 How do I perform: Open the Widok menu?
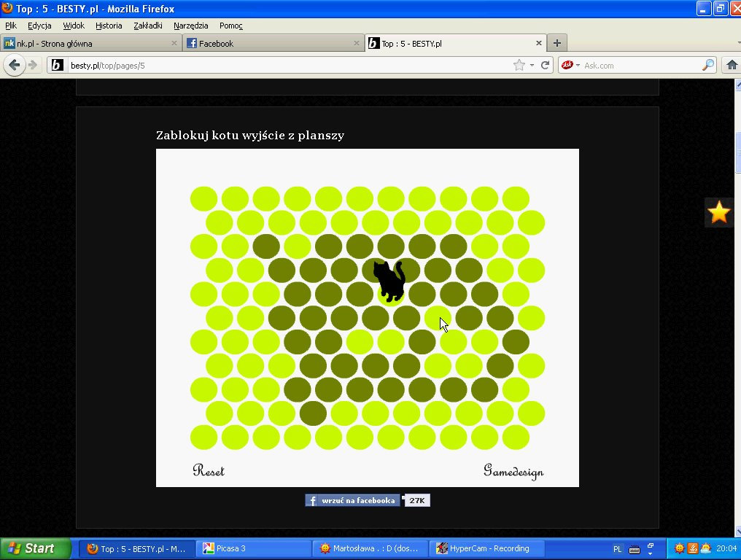tap(74, 26)
